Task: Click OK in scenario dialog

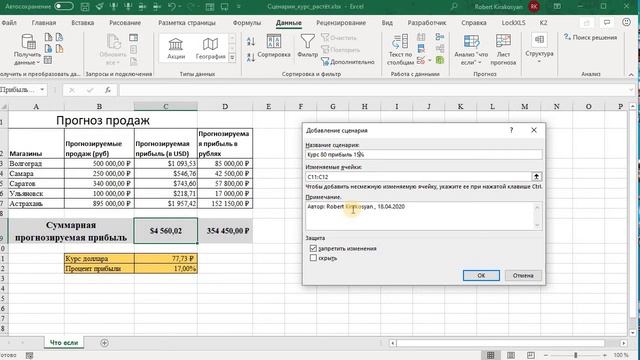Action: [x=481, y=276]
